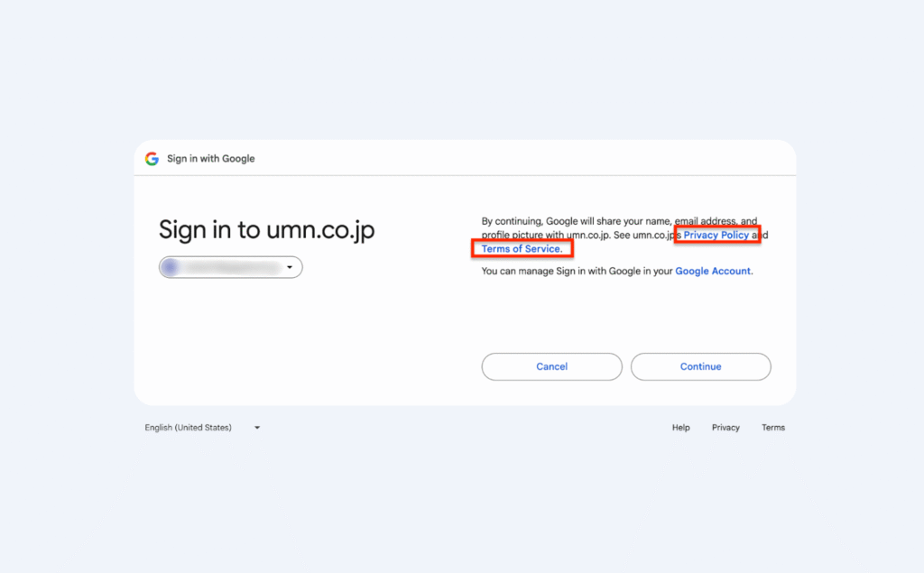Screen dimensions: 924x573
Task: Click the Google G logo
Action: 152,159
